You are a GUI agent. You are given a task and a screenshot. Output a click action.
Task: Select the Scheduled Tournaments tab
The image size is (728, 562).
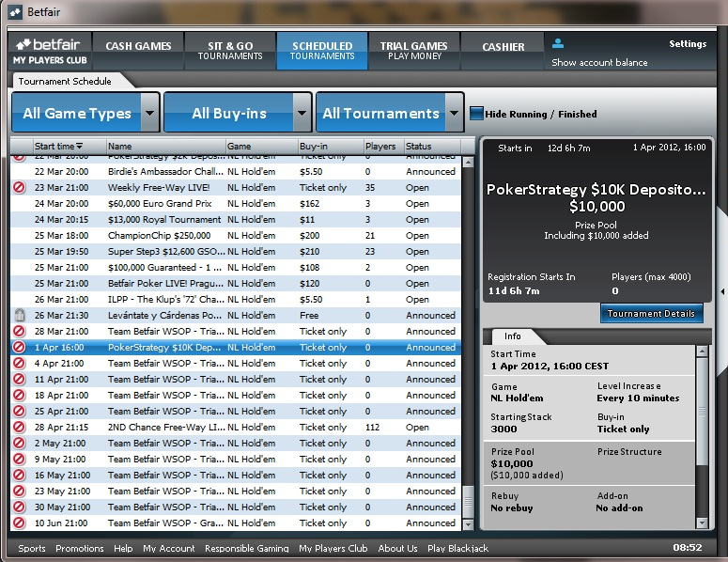322,51
